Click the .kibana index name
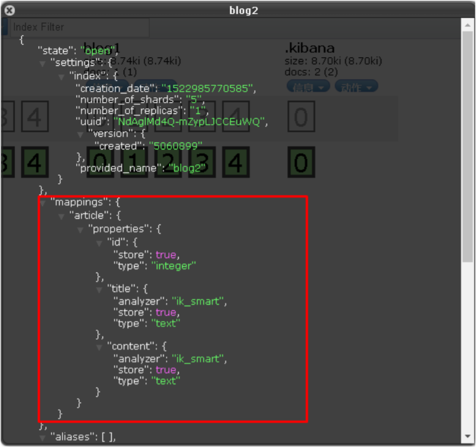The width and height of the screenshot is (476, 448). 310,48
